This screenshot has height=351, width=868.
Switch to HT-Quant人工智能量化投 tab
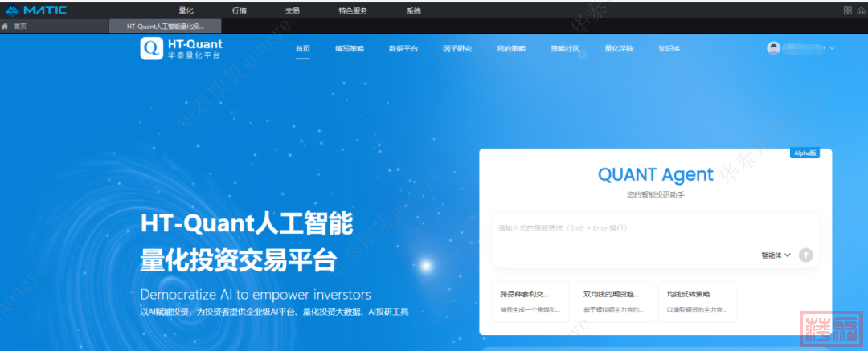coord(165,27)
